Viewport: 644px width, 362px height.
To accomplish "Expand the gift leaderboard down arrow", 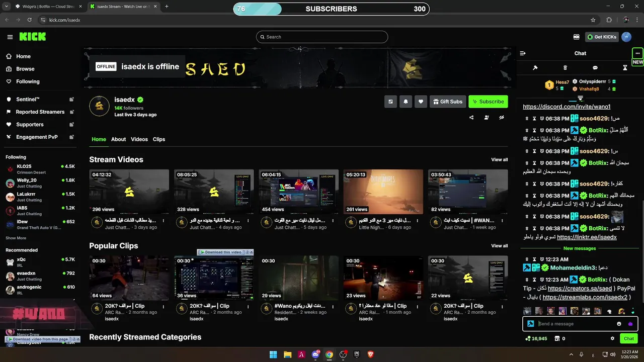I will (580, 99).
